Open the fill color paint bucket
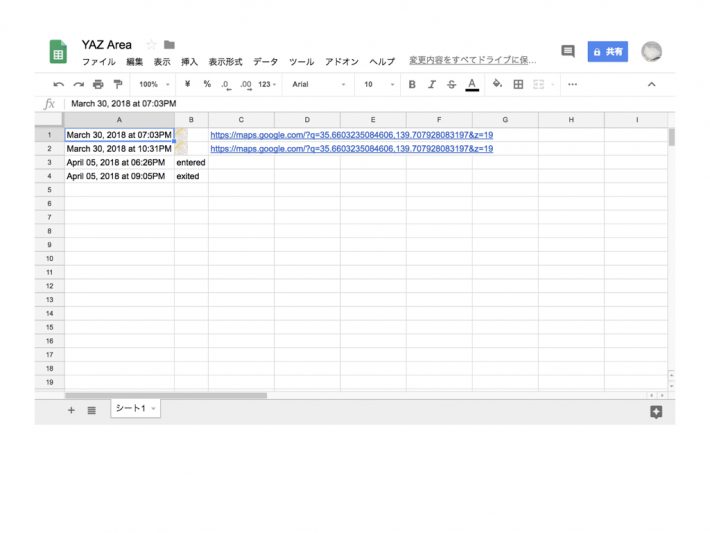 pos(497,85)
